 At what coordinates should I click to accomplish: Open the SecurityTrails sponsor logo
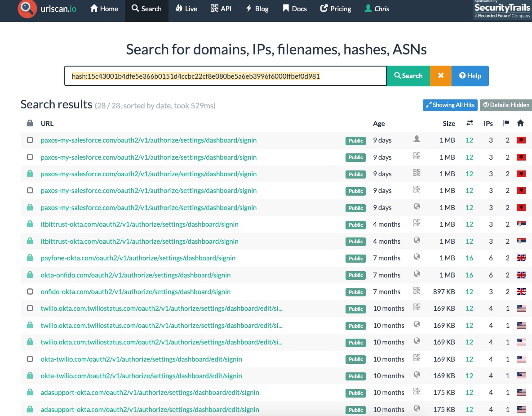(x=502, y=9)
